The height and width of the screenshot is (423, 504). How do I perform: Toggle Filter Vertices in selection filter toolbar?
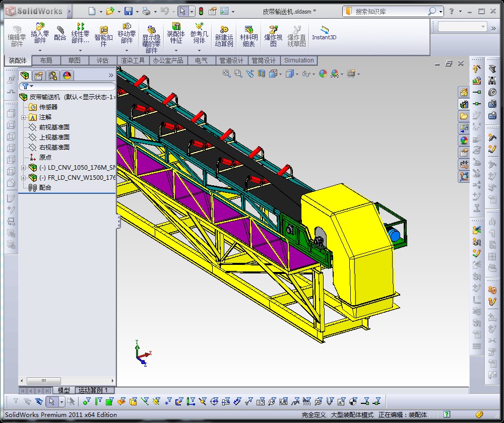coord(87,401)
